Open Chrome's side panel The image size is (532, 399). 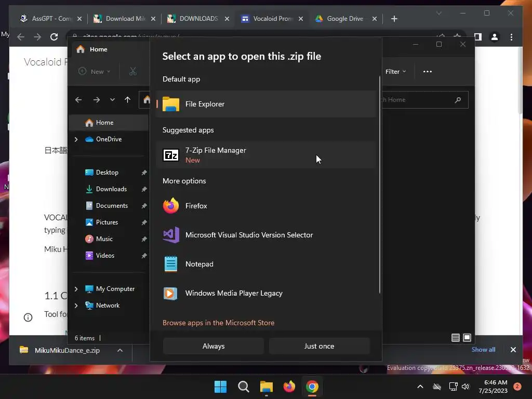[478, 37]
